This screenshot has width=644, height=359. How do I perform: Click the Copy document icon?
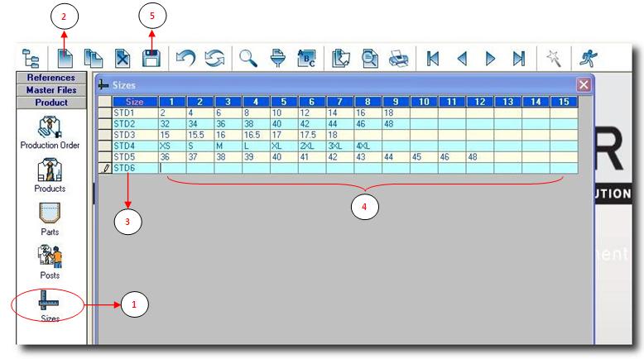(94, 59)
